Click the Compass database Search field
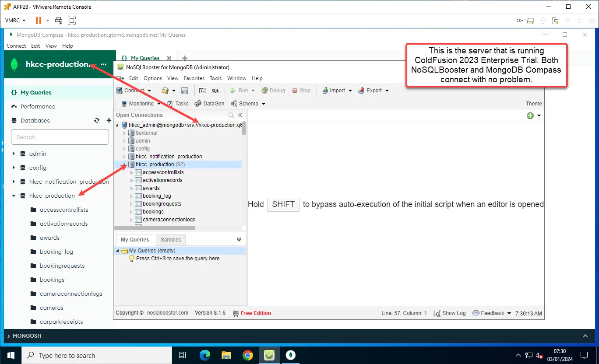This screenshot has height=364, width=599. (x=60, y=137)
